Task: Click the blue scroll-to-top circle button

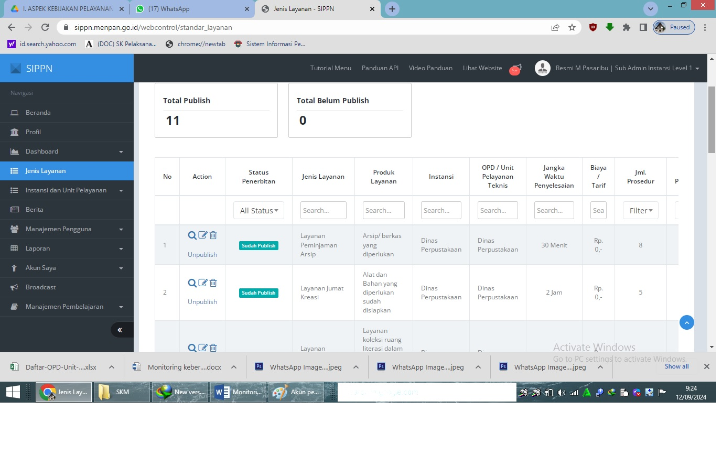Action: pyautogui.click(x=686, y=322)
